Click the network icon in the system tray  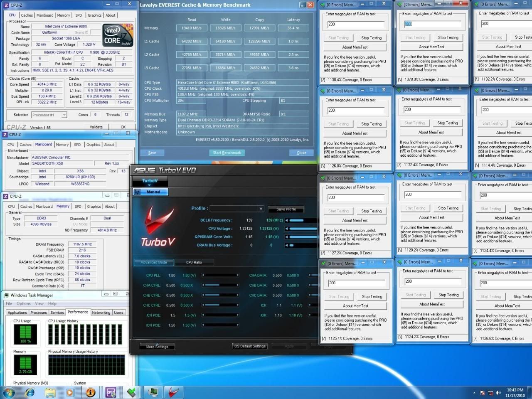[x=490, y=392]
